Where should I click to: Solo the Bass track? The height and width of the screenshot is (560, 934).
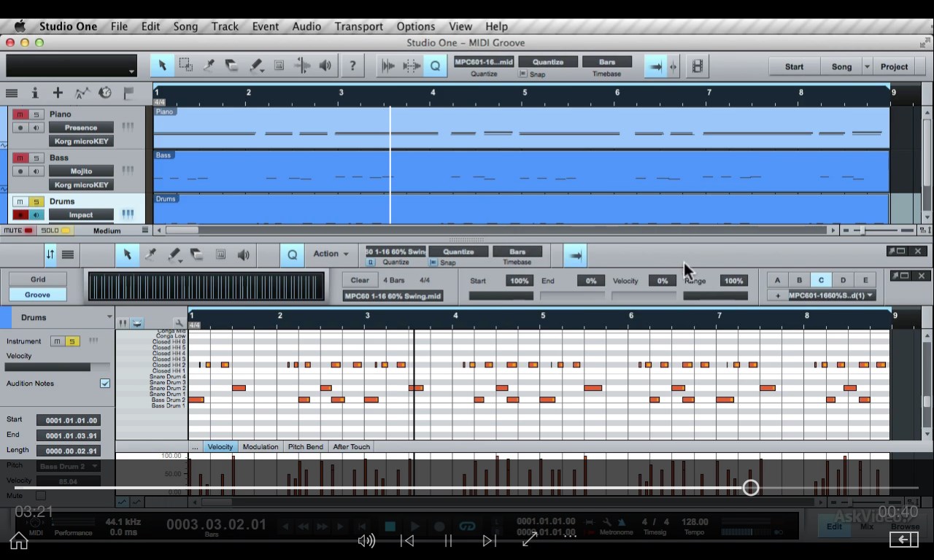(36, 157)
